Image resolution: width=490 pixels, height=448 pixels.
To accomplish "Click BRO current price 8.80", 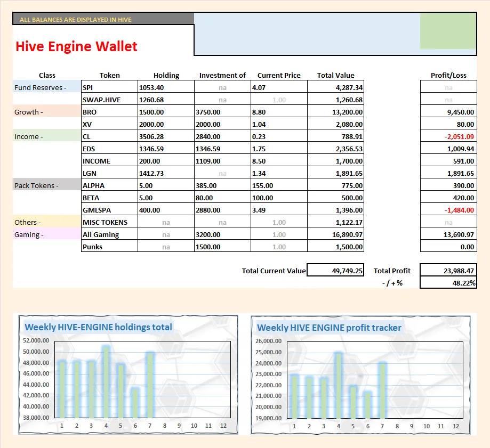I will [x=279, y=112].
